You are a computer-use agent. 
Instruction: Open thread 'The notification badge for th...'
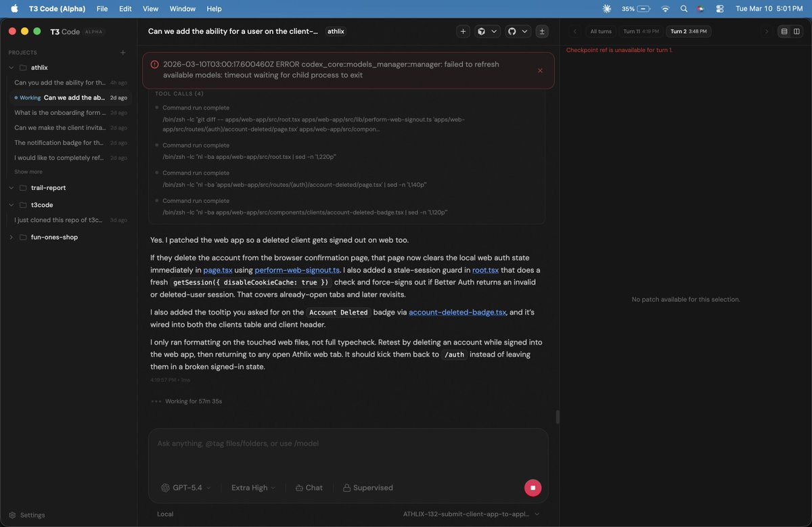[70, 143]
